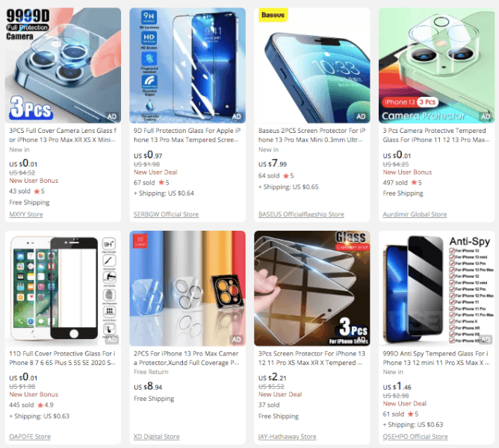Go to BASEUS Officialflagship Store
Viewport: 499px width, 448px height.
click(x=301, y=214)
